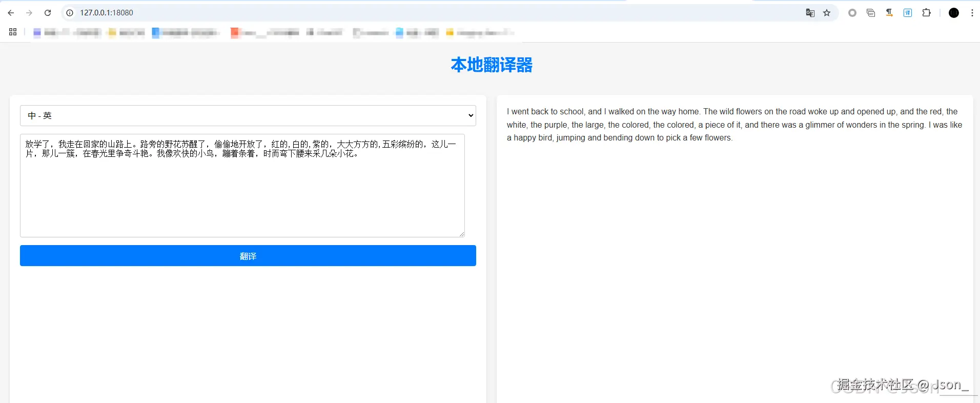Open the gray circle extension icon
This screenshot has width=980, height=403.
pyautogui.click(x=852, y=13)
